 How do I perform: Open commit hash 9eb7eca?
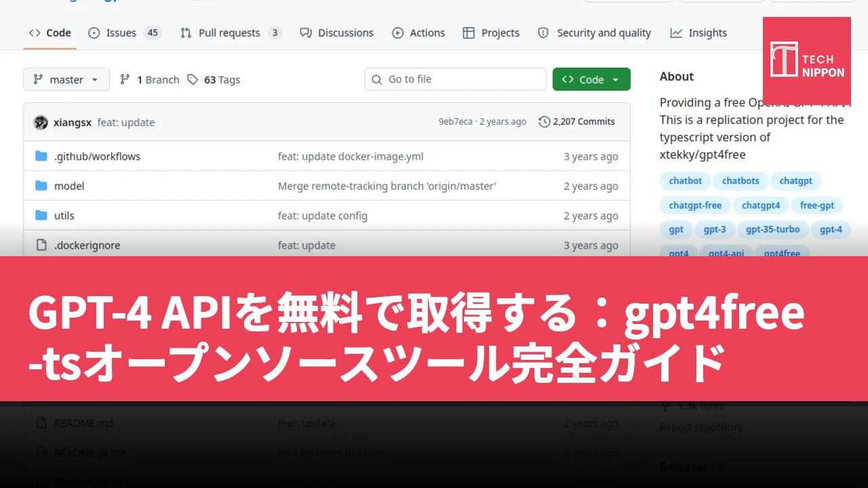click(455, 122)
